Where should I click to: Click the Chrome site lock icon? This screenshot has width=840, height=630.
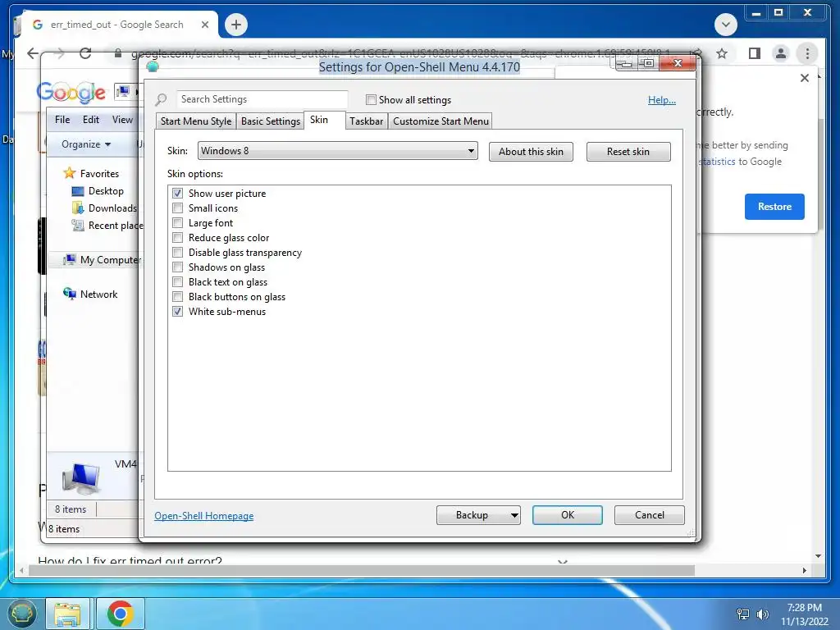pos(118,53)
